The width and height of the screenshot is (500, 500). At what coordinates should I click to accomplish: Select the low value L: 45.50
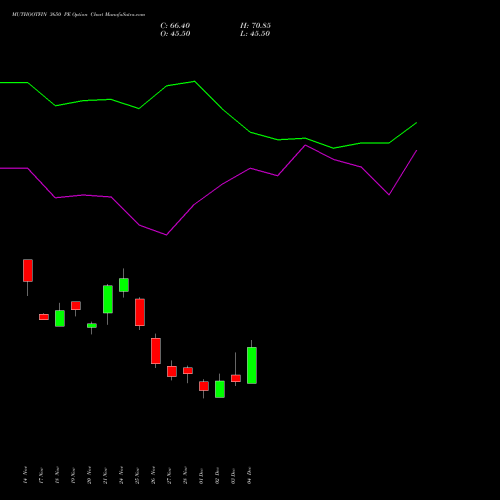pyautogui.click(x=255, y=34)
